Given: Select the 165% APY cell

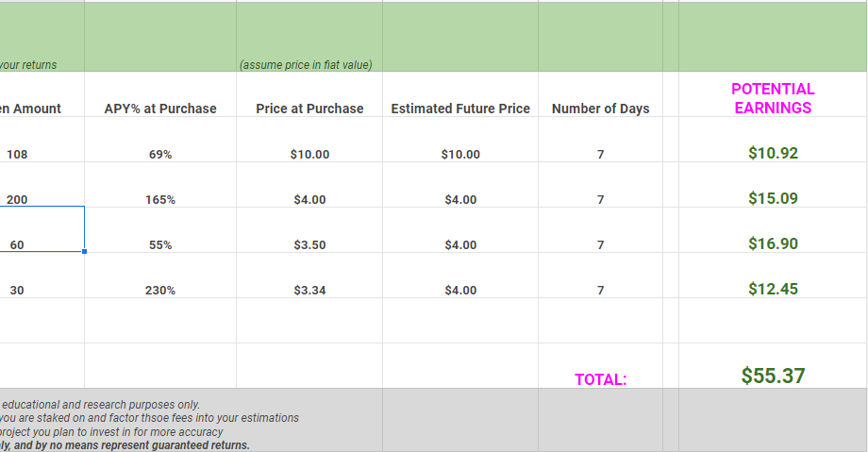Looking at the screenshot, I should tap(160, 199).
